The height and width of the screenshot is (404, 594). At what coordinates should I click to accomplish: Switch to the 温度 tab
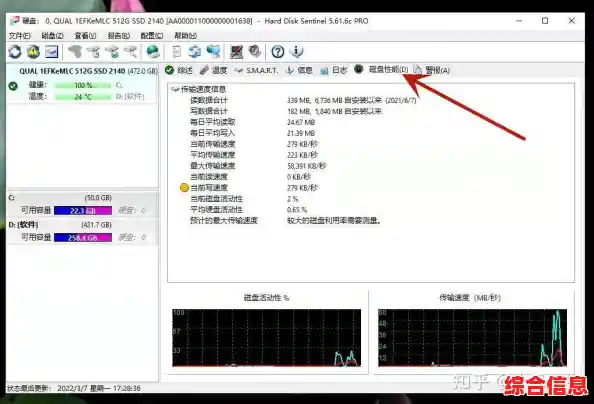click(214, 70)
